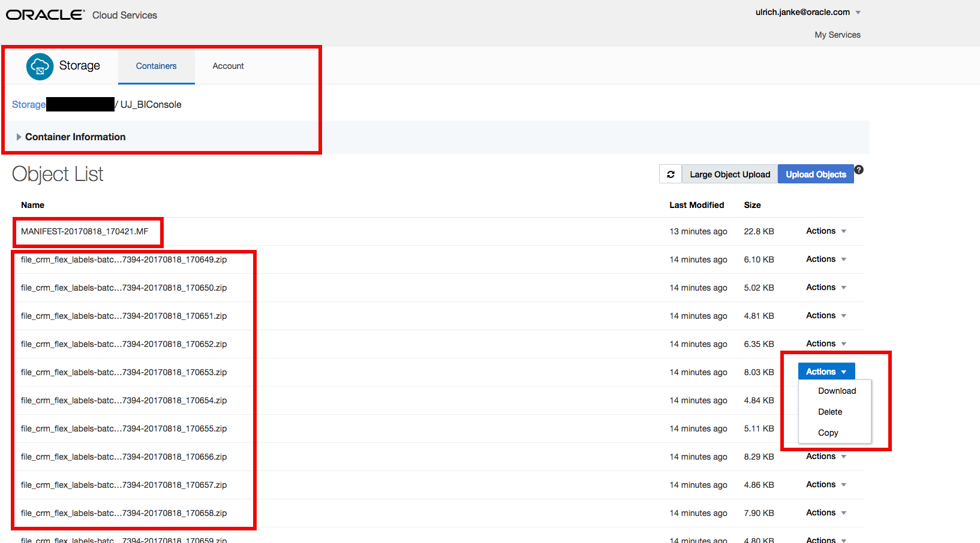Click the Upload Objects button
This screenshot has height=543, width=980.
(x=816, y=174)
